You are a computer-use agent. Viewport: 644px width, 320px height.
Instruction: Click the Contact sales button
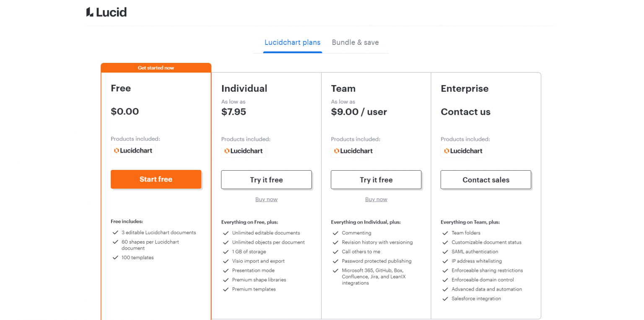486,180
